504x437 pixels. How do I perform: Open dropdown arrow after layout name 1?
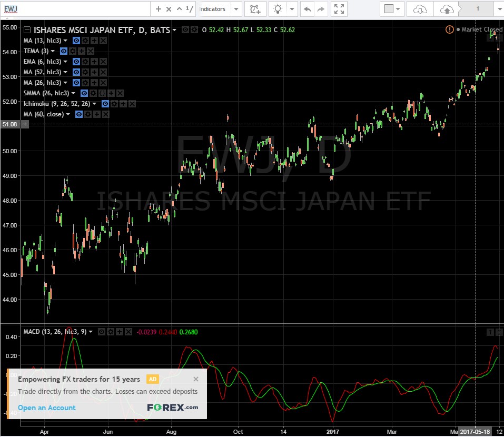[498, 9]
